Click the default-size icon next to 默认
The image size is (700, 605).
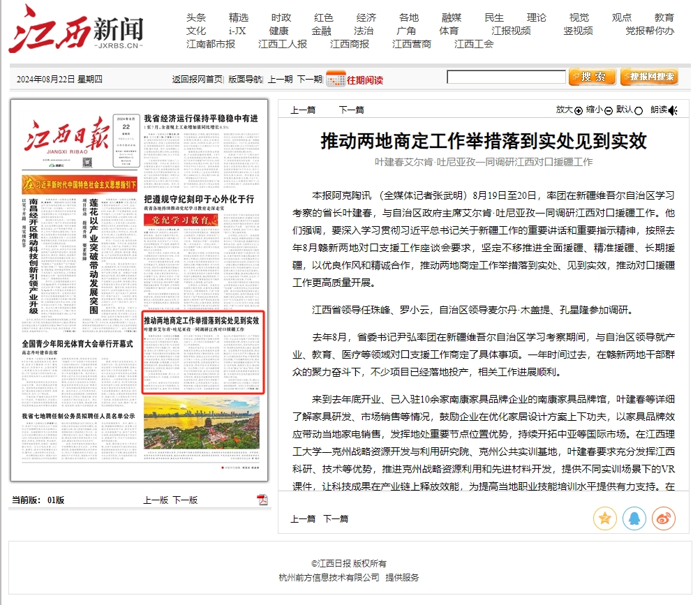click(639, 110)
